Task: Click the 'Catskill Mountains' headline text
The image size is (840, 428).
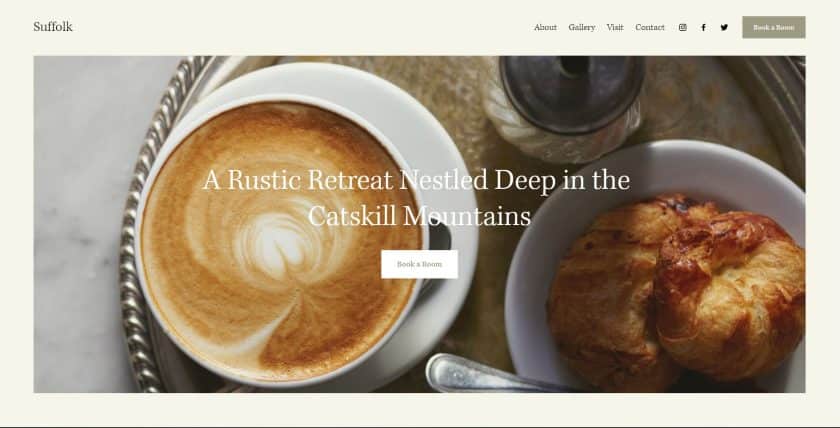Action: [x=419, y=216]
